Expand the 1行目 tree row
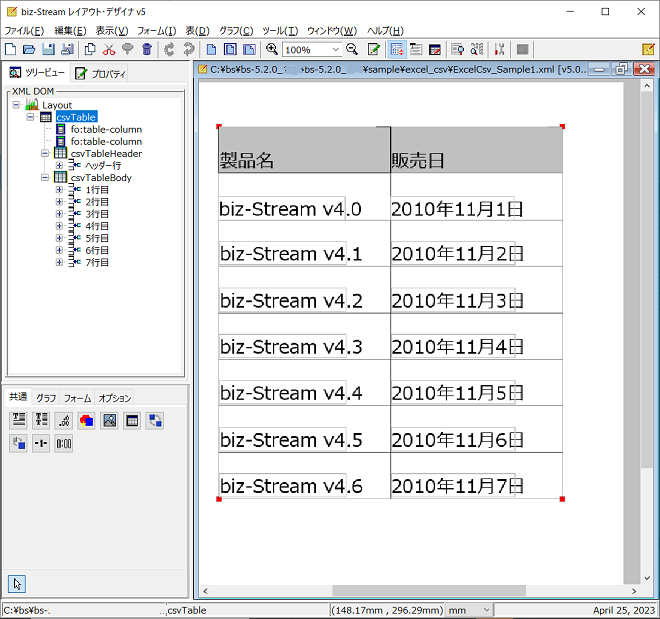This screenshot has width=660, height=619. coord(59,190)
